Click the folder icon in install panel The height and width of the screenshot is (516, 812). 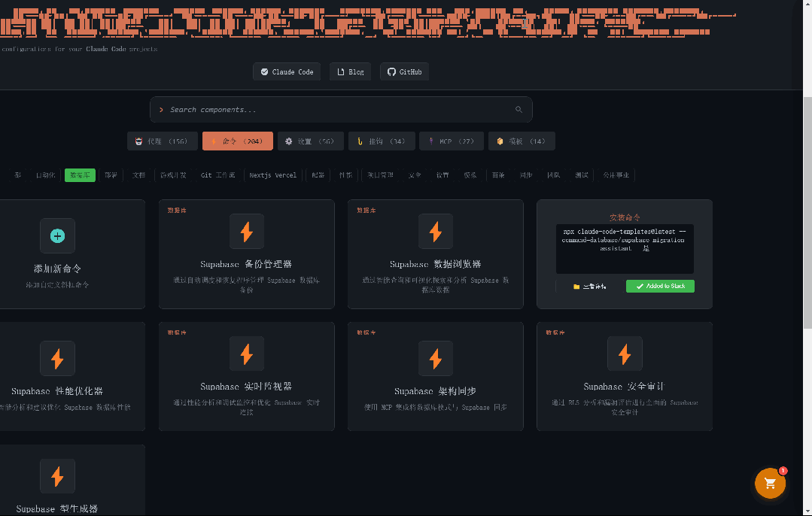point(576,286)
